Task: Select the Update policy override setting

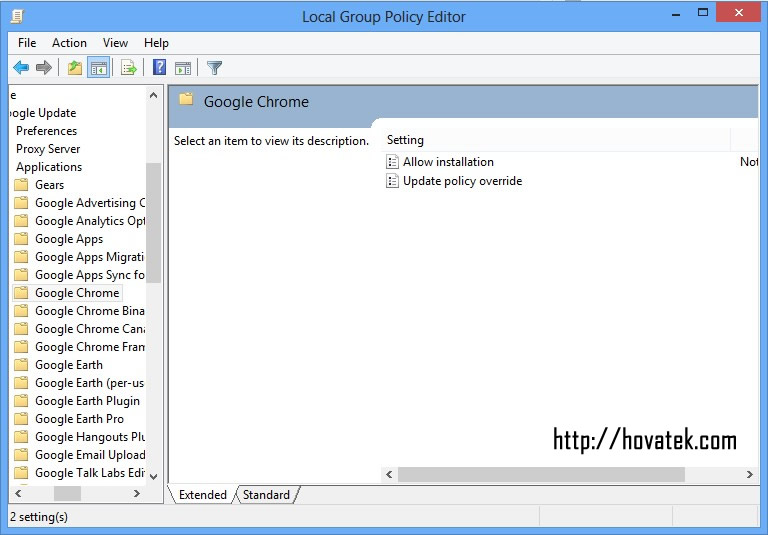Action: [x=462, y=181]
